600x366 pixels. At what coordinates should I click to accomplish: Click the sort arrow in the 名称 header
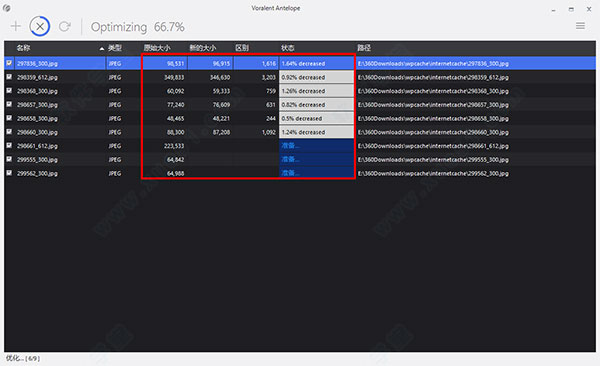pyautogui.click(x=101, y=49)
